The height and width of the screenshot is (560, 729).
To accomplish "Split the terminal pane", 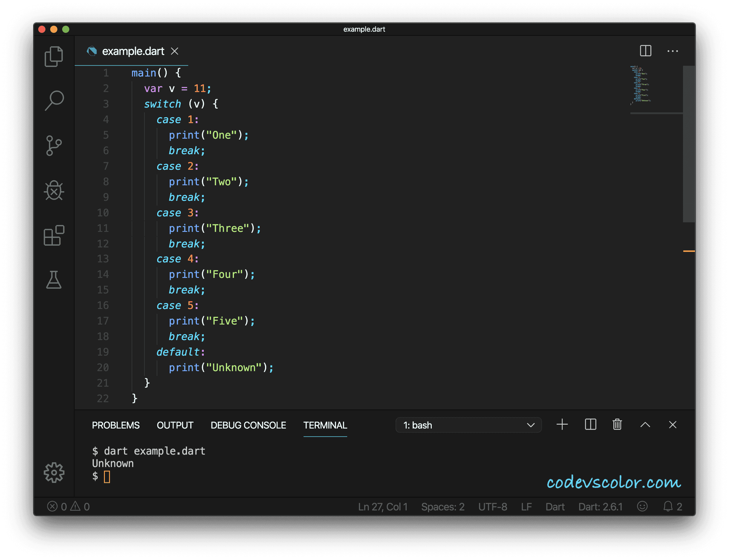I will (590, 424).
